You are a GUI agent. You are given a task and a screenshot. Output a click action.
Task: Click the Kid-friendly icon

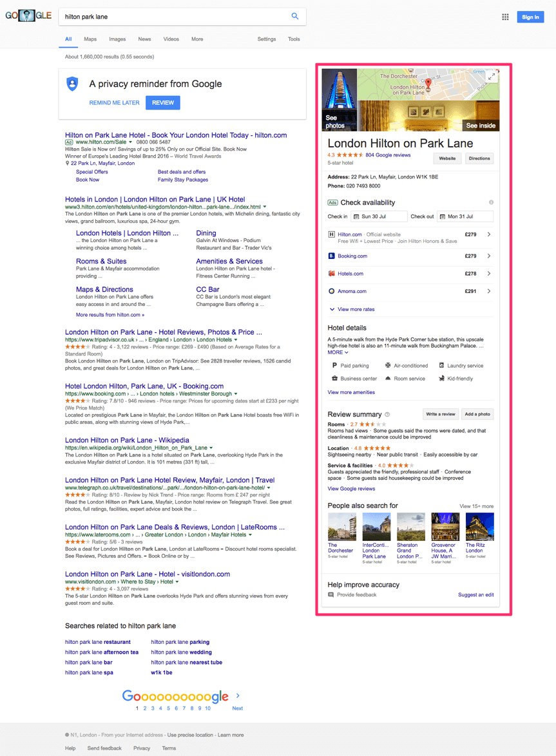click(x=441, y=379)
